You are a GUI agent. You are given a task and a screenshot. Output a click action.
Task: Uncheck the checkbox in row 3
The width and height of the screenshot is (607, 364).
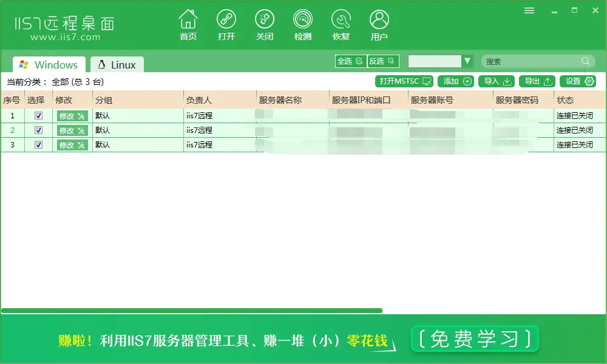pos(38,145)
